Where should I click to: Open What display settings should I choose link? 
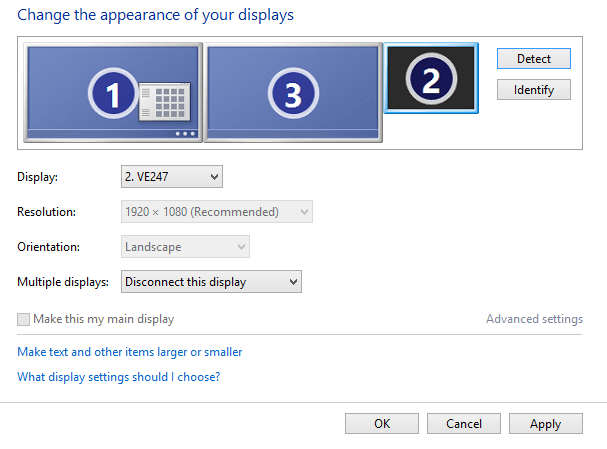tap(119, 377)
